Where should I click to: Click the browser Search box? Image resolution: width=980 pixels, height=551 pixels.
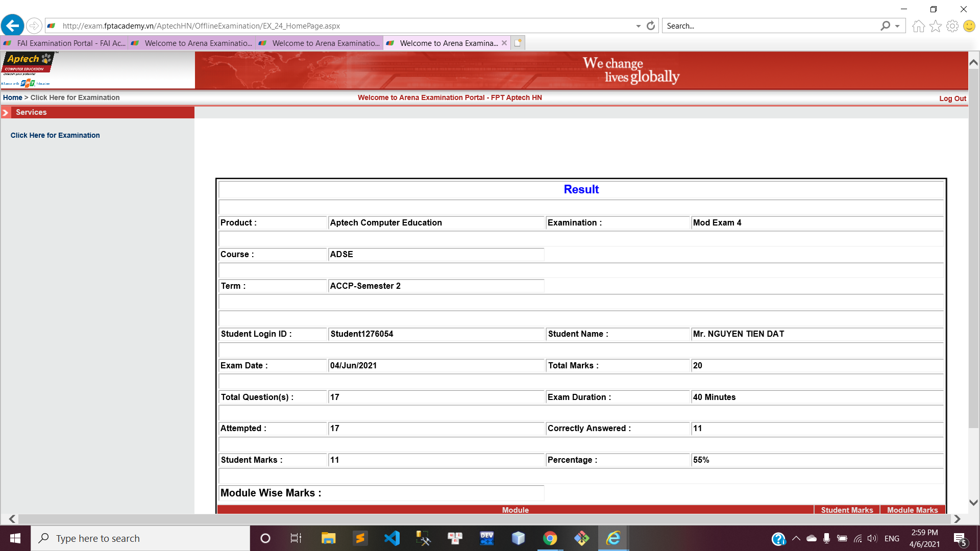[771, 26]
